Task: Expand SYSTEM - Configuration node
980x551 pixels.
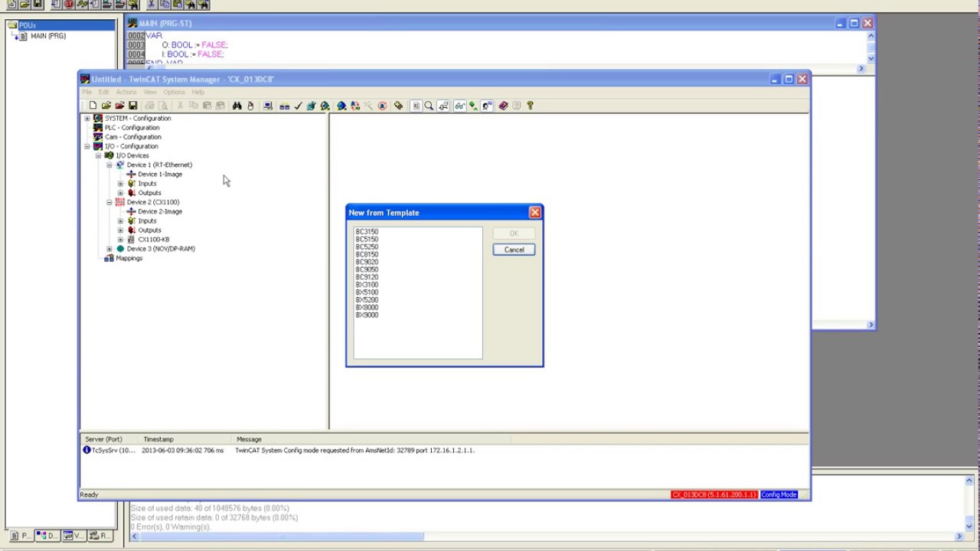Action: click(87, 119)
